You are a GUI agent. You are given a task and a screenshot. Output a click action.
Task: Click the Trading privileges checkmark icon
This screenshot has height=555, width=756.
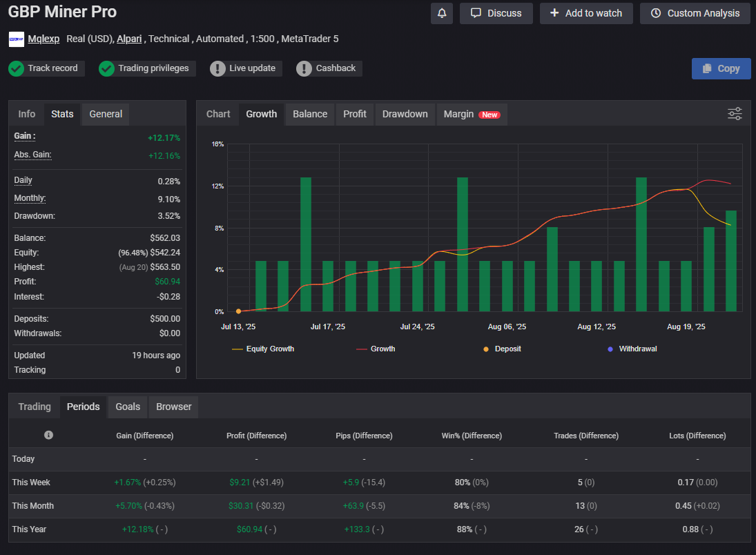(x=106, y=68)
